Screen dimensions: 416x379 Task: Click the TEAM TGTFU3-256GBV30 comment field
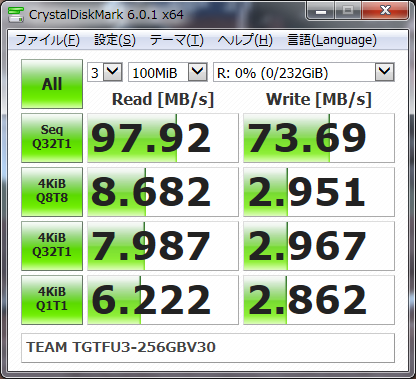coord(208,348)
